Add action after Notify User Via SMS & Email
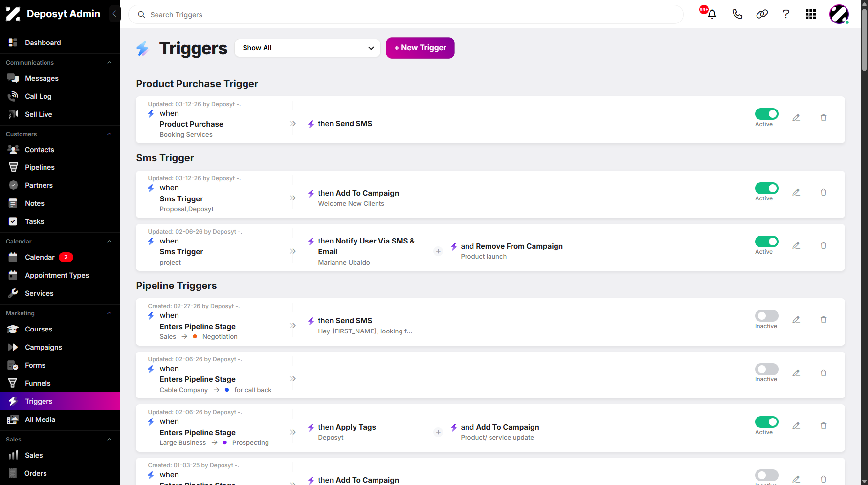The image size is (868, 485). point(438,251)
